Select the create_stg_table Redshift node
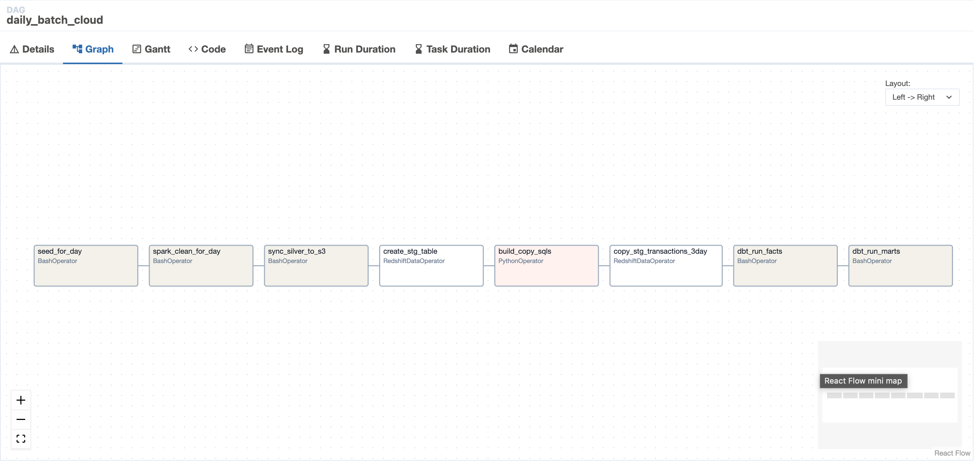 [x=431, y=266]
